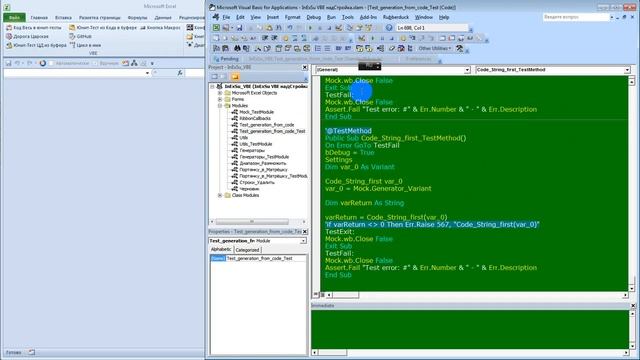The height and width of the screenshot is (360, 640).
Task: Click the hierarchy icon in Excel quick access bar
Action: [134, 63]
